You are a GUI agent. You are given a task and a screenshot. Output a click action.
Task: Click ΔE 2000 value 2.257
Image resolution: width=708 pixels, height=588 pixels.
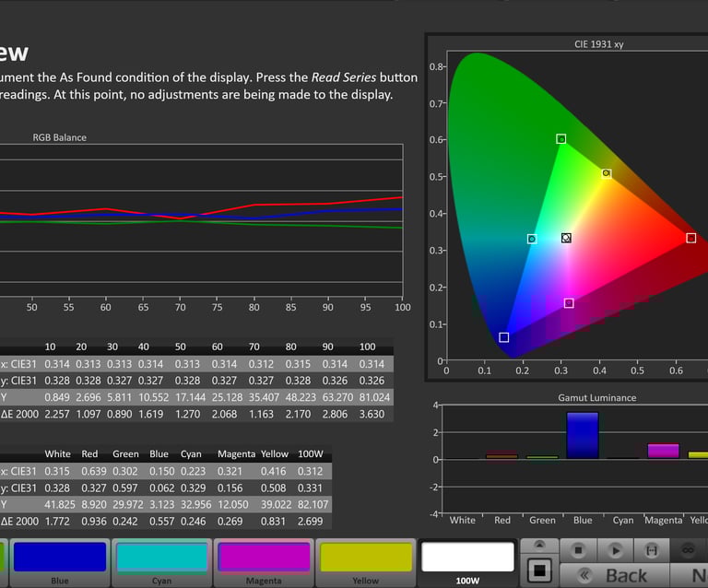57,414
